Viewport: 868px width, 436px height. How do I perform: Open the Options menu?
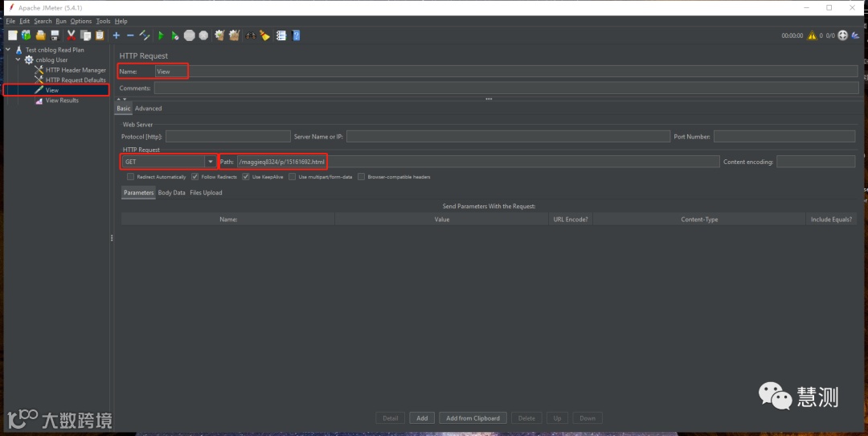coord(81,21)
